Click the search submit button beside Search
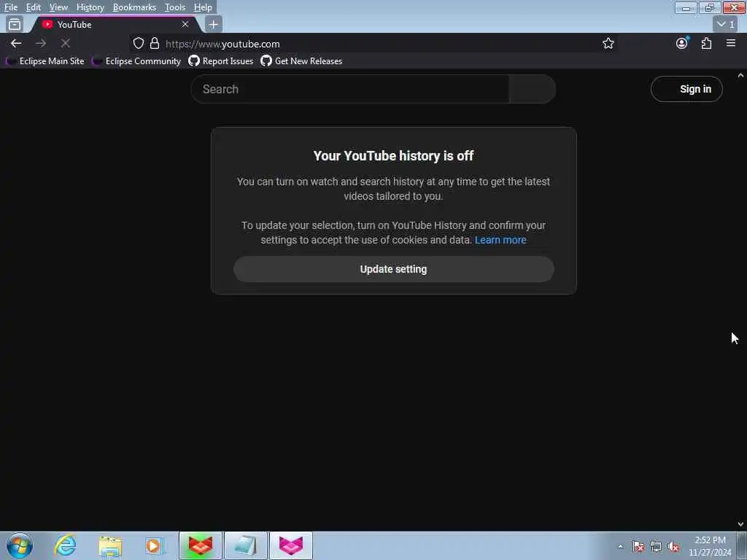Image resolution: width=747 pixels, height=560 pixels. point(532,89)
